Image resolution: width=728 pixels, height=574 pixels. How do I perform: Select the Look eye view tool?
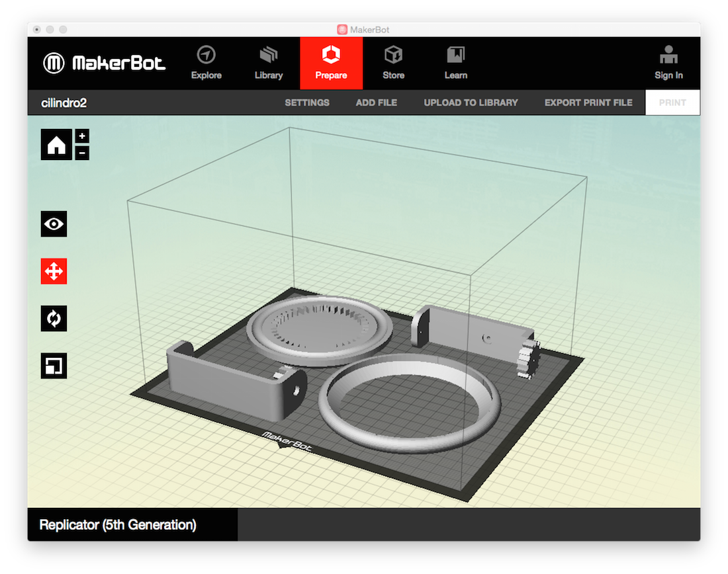pos(54,224)
